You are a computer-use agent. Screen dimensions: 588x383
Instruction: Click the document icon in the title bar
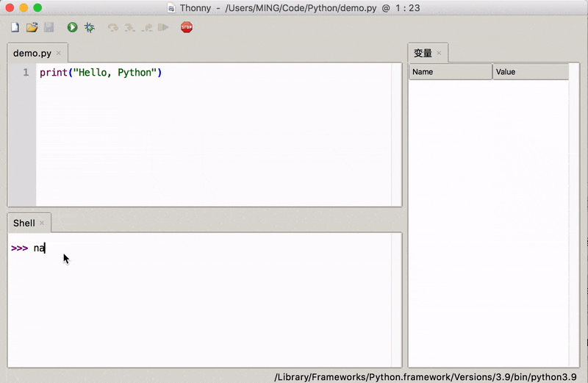pos(171,8)
